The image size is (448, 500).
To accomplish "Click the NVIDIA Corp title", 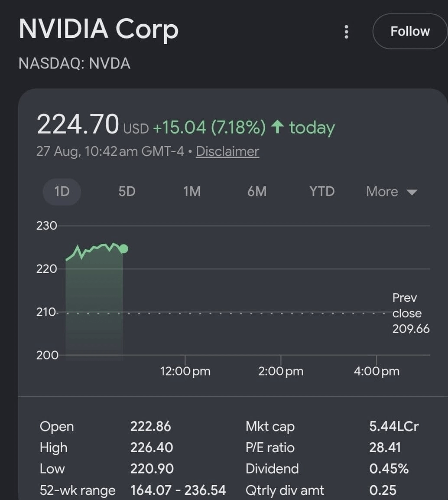I will [98, 29].
